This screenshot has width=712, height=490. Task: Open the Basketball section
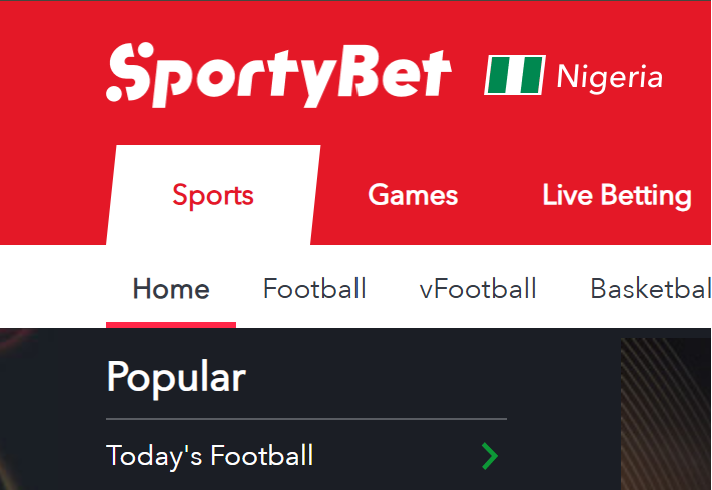point(651,289)
